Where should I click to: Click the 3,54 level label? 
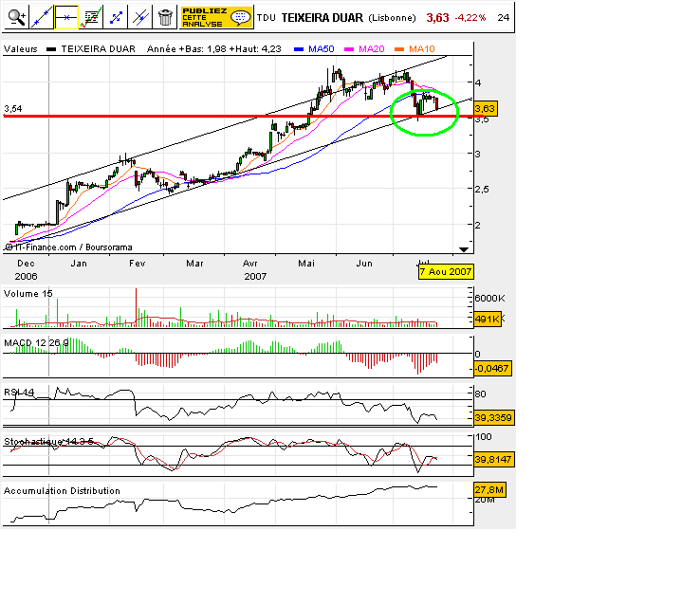point(13,108)
